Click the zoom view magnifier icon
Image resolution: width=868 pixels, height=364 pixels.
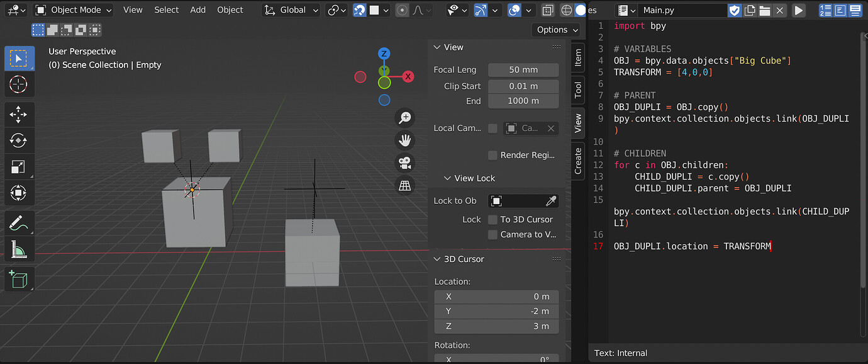[405, 117]
